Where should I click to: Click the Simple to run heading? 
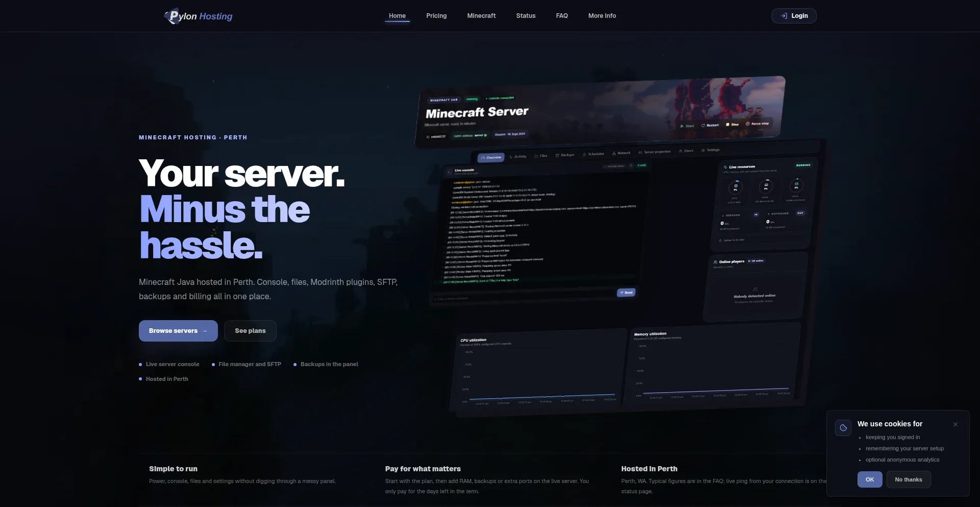173,469
